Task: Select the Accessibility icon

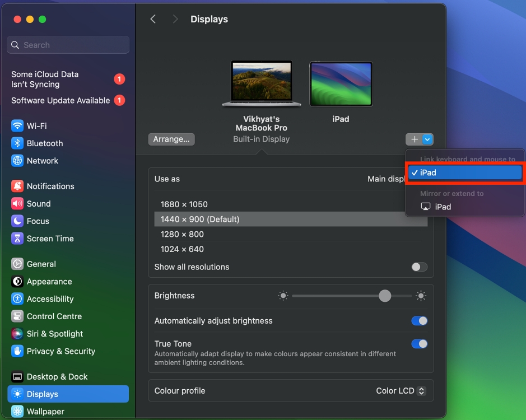Action: pyautogui.click(x=17, y=299)
